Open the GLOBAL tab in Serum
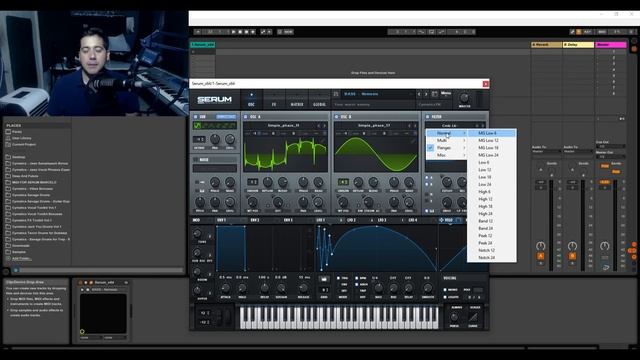Viewport: 640px width, 360px height. (319, 100)
